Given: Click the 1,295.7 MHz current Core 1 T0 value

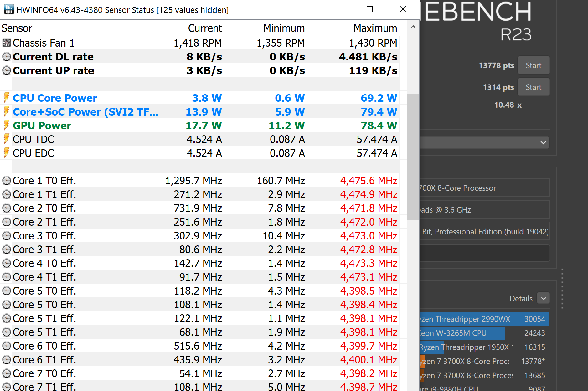Looking at the screenshot, I should click(x=193, y=181).
